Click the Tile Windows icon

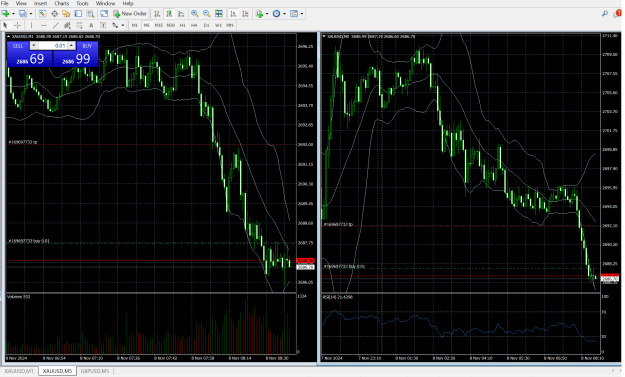pyautogui.click(x=219, y=14)
